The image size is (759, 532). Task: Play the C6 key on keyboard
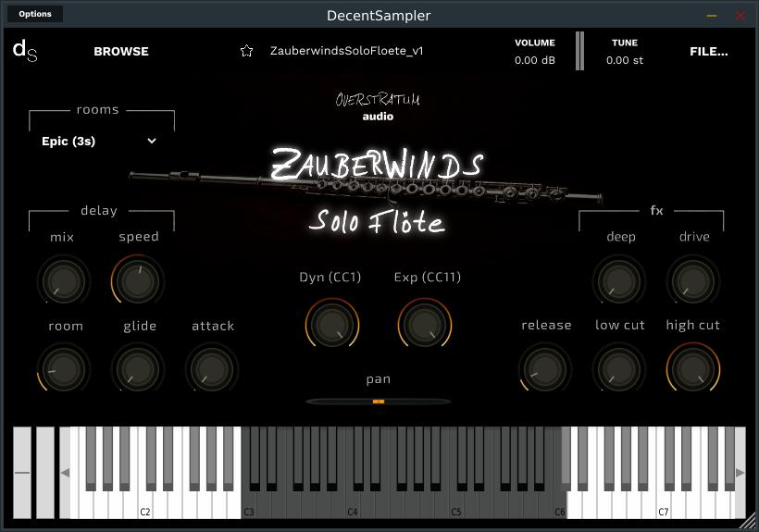click(559, 505)
